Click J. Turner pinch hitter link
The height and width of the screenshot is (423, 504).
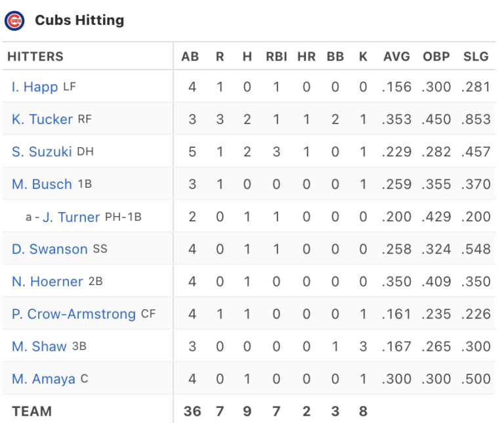(x=71, y=217)
